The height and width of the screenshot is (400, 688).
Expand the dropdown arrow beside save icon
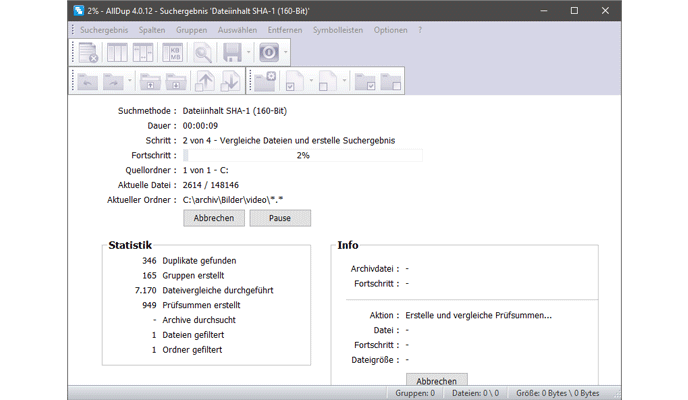pyautogui.click(x=249, y=52)
